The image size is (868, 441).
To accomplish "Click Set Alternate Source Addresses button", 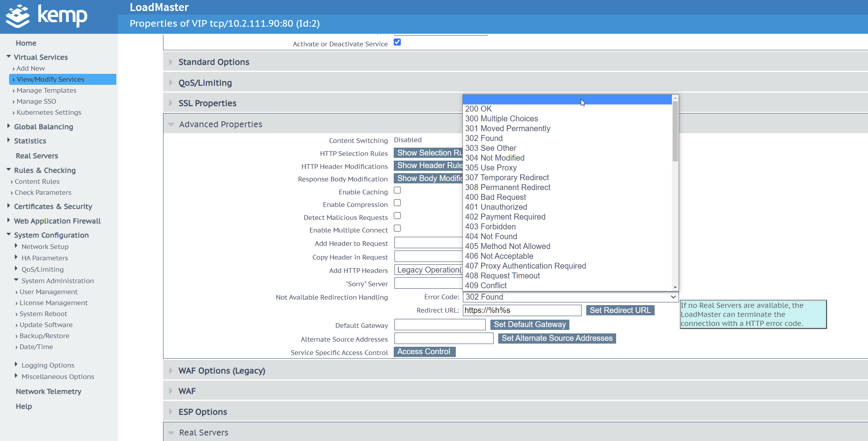I will tap(557, 338).
